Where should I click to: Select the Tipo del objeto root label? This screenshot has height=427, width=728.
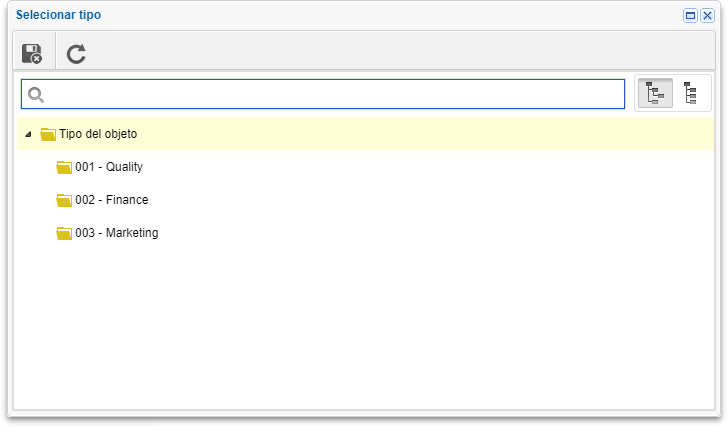point(98,134)
